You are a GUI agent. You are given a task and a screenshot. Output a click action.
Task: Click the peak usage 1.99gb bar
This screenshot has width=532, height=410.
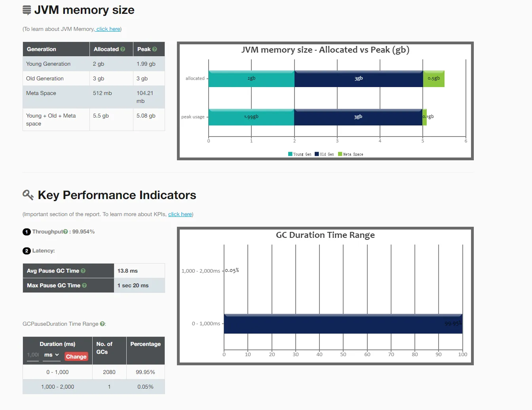pos(251,117)
